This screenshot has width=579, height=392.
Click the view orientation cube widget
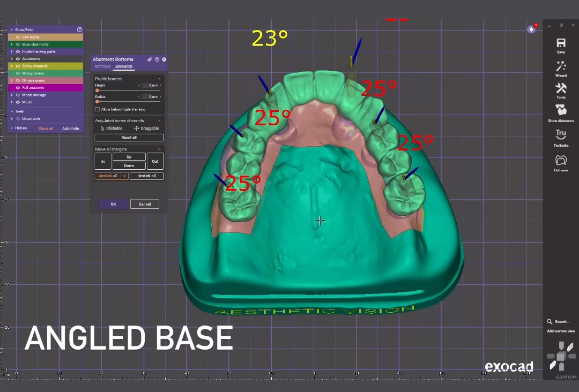(561, 356)
